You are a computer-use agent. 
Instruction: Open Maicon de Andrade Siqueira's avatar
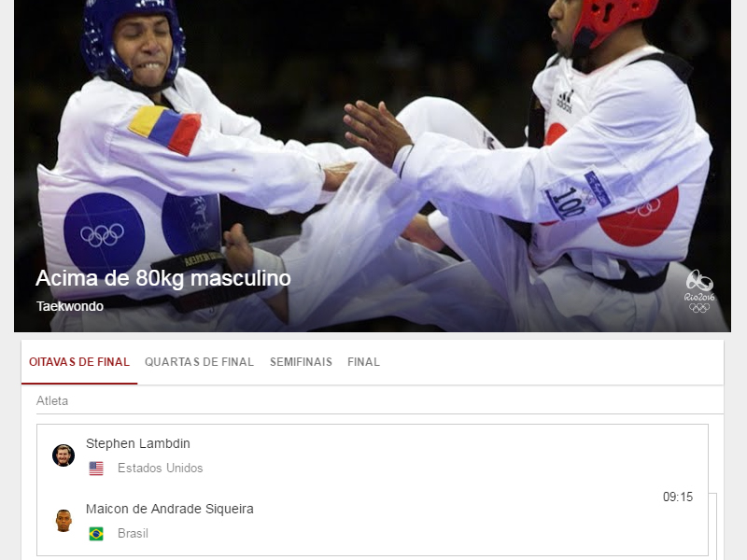[63, 521]
